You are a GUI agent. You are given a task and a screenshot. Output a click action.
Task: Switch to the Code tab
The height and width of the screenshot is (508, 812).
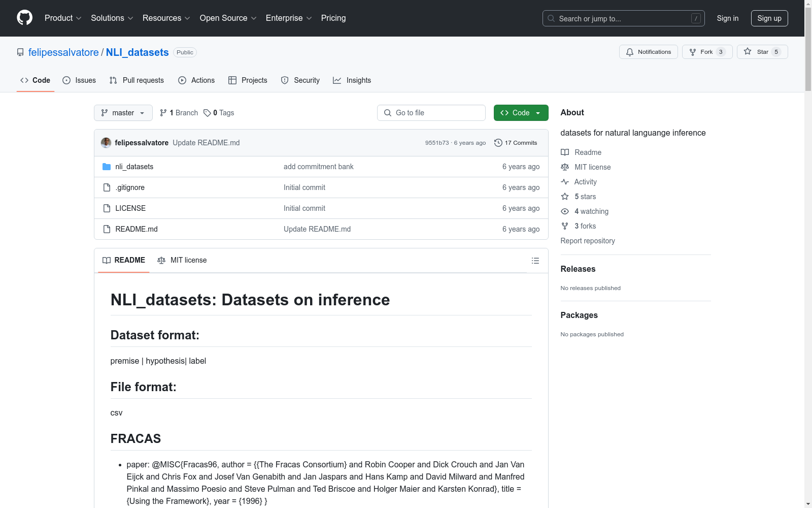tap(36, 80)
